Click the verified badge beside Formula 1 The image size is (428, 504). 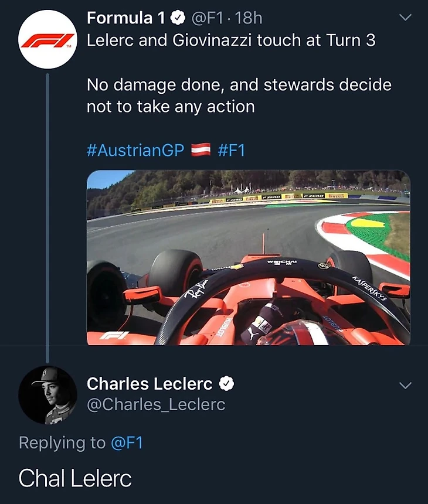pyautogui.click(x=179, y=19)
